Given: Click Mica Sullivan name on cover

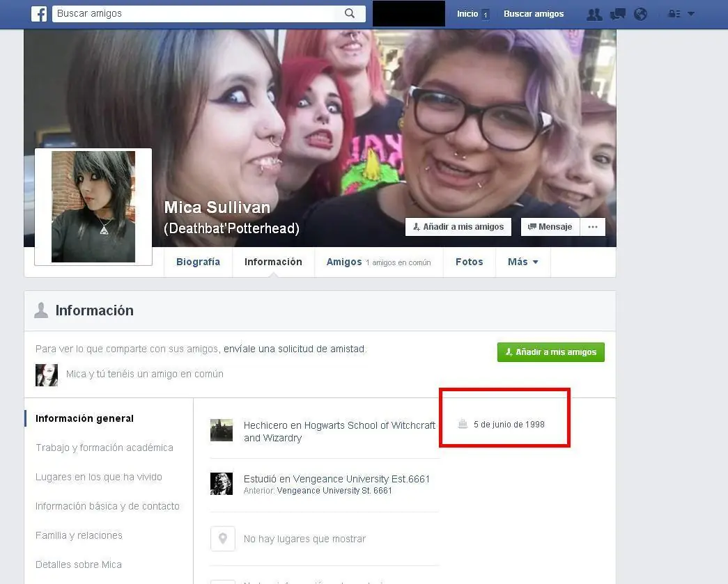Looking at the screenshot, I should point(217,207).
